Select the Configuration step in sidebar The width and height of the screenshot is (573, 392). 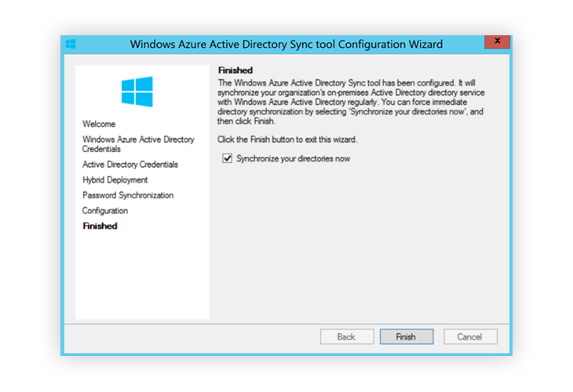click(105, 211)
